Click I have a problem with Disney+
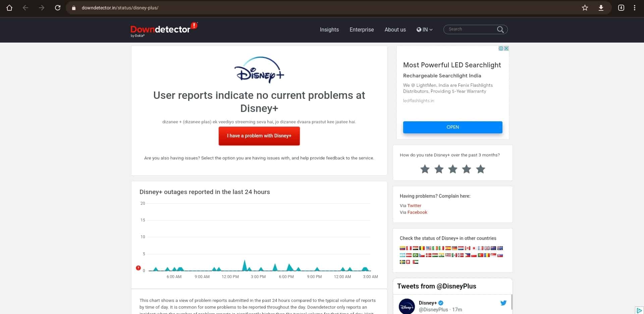Screen dimensions: 644x314 click(259, 136)
